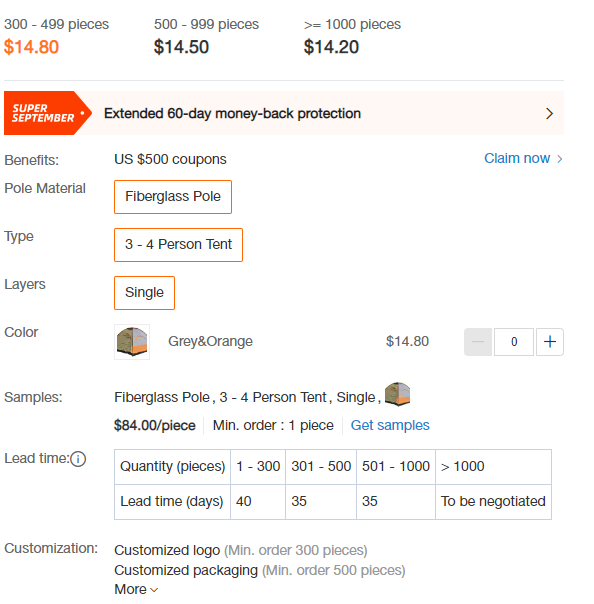
Task: Click the tent icon in Samples row
Action: [397, 394]
